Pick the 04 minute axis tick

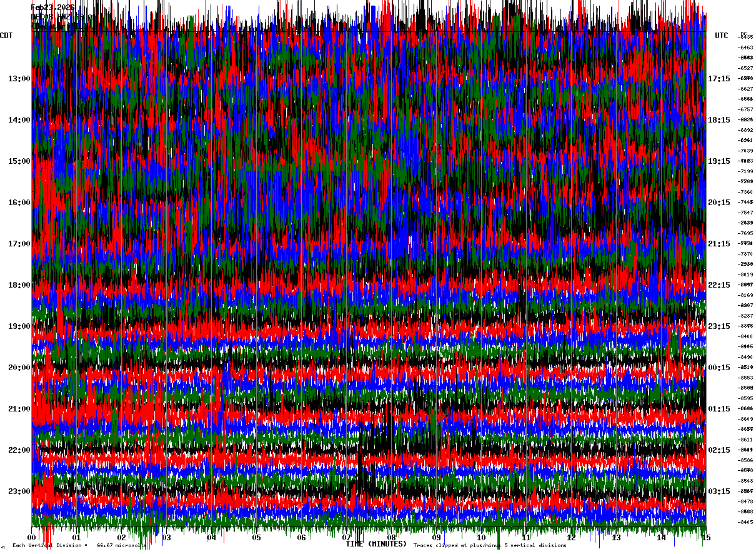(x=212, y=538)
